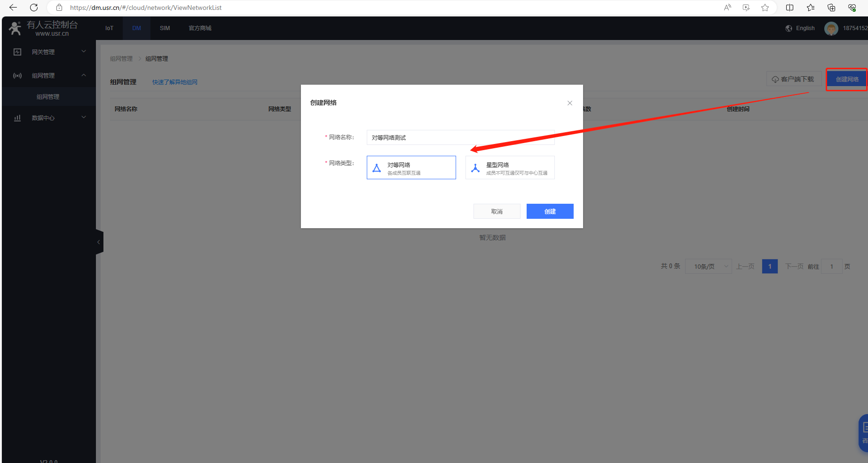Image resolution: width=868 pixels, height=463 pixels.
Task: Add page to favorites star icon
Action: coord(765,8)
